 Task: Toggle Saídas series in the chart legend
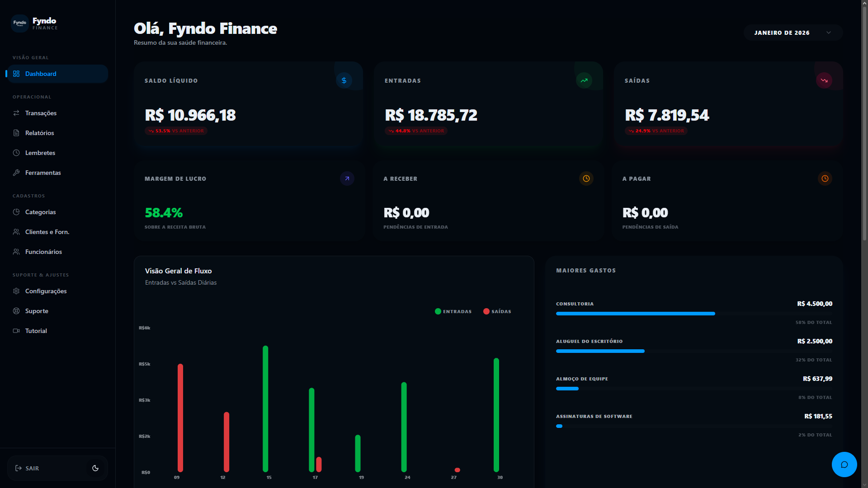[497, 311]
